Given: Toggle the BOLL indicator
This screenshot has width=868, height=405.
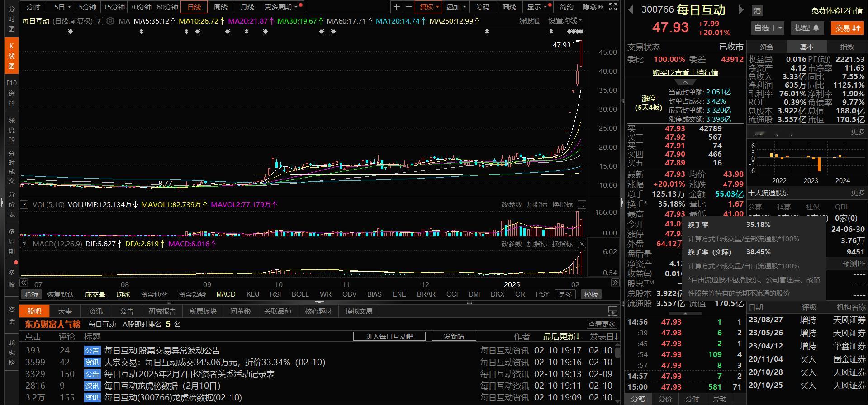Looking at the screenshot, I should click(x=300, y=294).
